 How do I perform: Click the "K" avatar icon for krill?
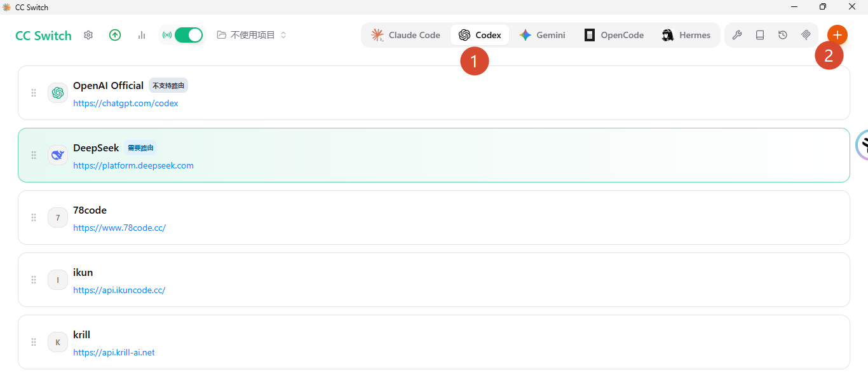[58, 342]
